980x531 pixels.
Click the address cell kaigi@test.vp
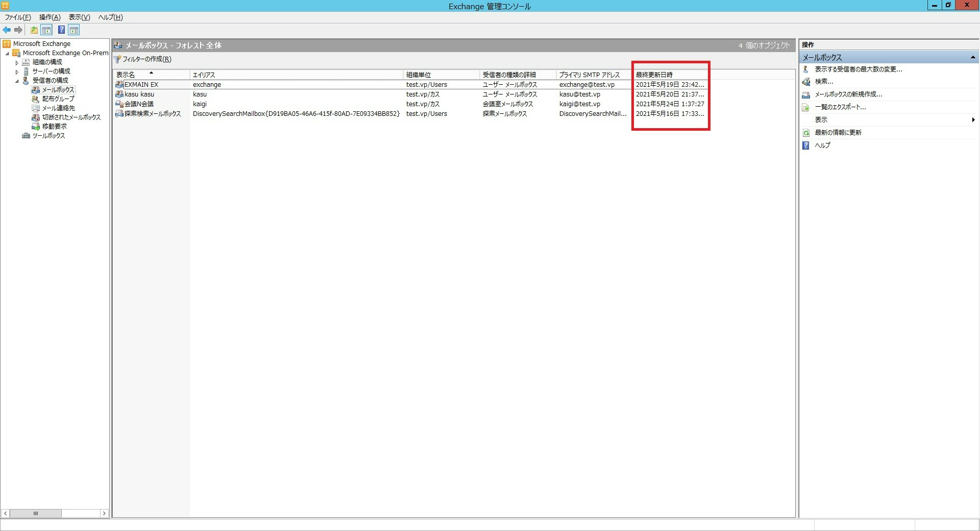(x=580, y=104)
